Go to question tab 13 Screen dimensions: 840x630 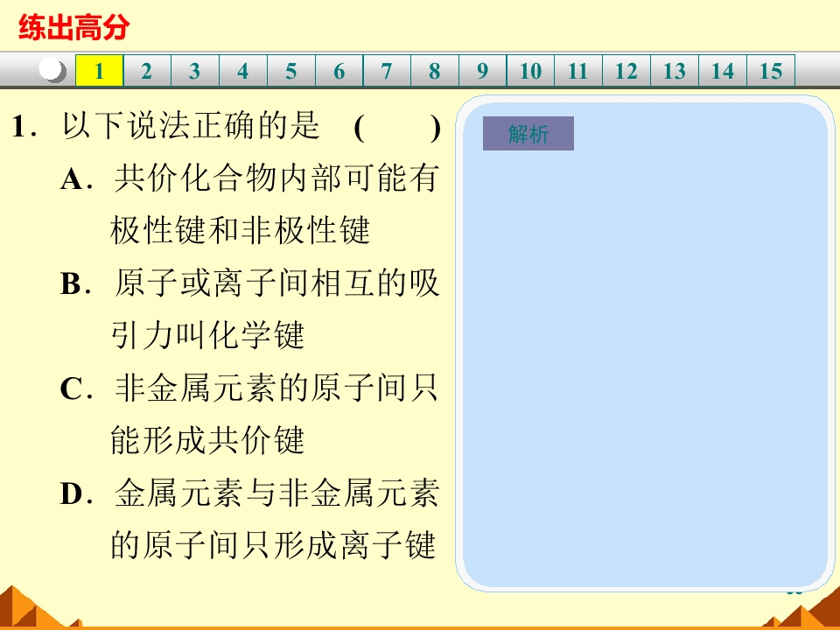pyautogui.click(x=675, y=70)
